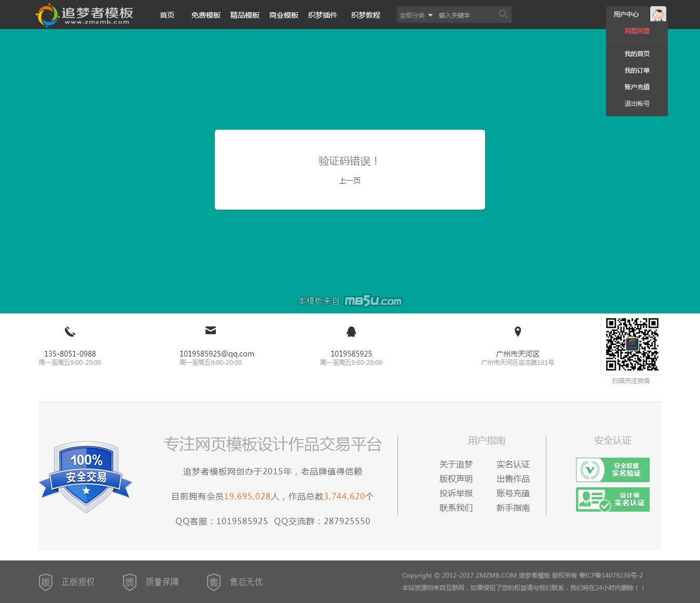Open the 联系我们 footer link
This screenshot has height=603, width=700.
tap(456, 508)
